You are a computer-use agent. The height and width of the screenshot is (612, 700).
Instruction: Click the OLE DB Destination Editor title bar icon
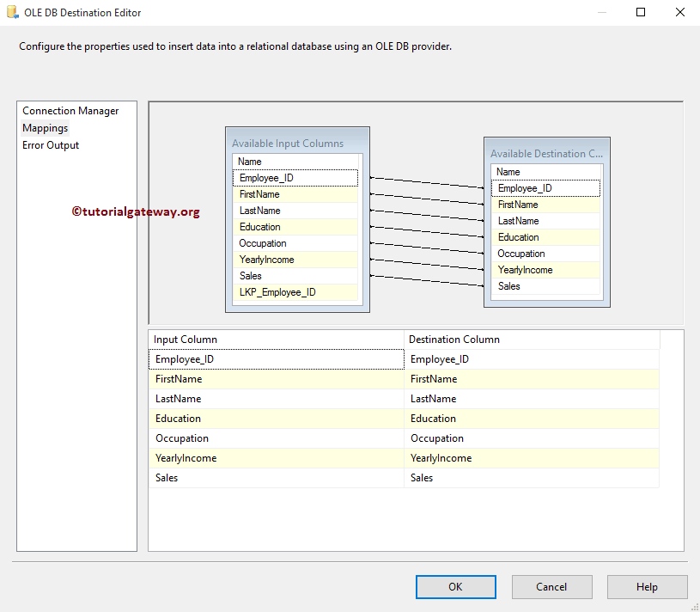(13, 12)
